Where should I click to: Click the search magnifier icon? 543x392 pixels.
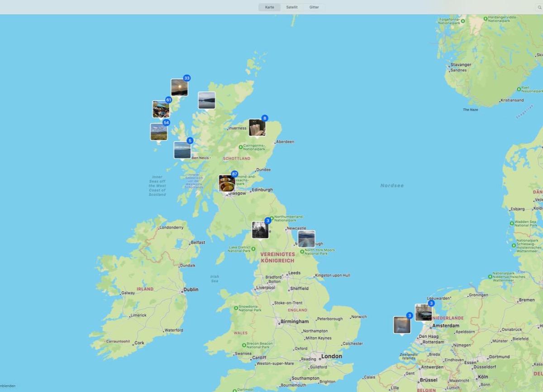coord(539,7)
